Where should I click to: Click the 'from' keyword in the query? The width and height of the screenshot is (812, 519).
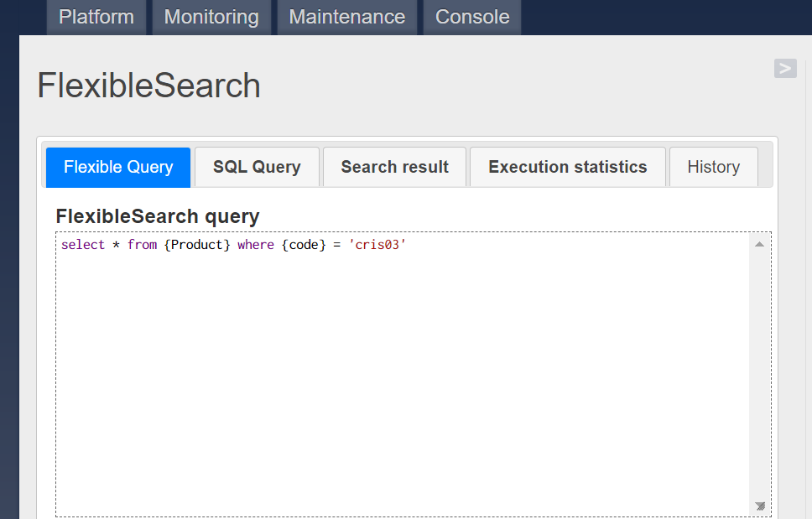pos(142,245)
